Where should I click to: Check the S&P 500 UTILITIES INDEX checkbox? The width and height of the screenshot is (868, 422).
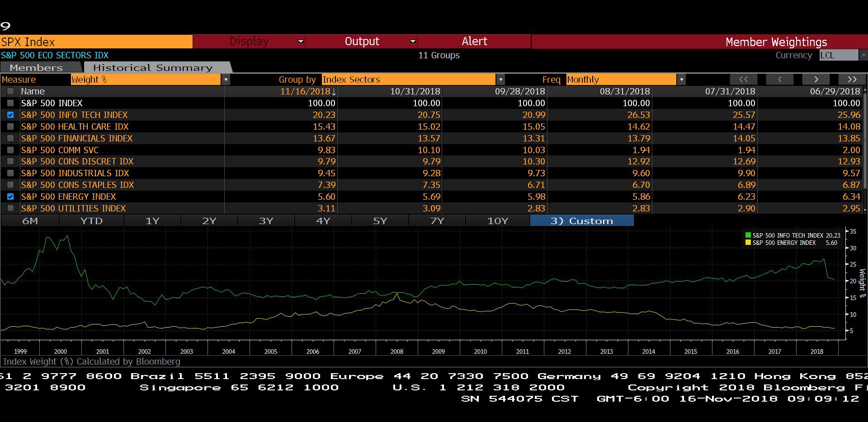10,208
